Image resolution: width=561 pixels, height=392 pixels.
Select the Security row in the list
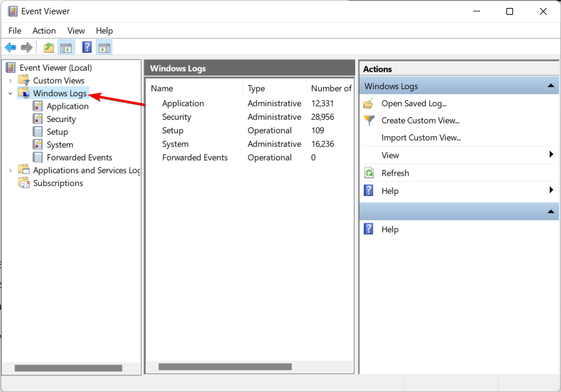click(250, 117)
